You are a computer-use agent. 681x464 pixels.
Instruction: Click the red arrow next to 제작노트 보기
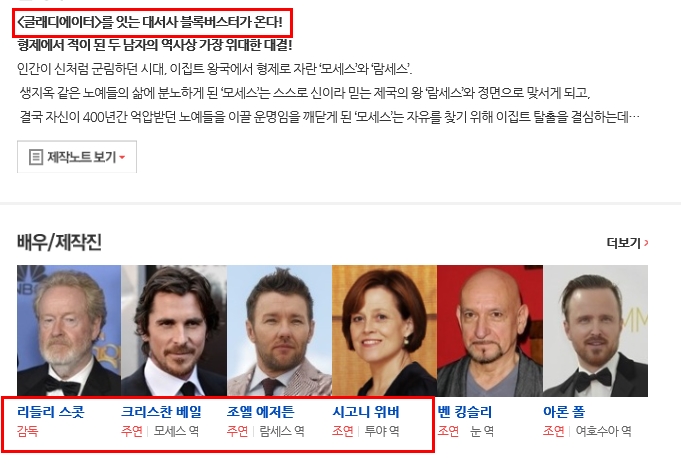click(x=122, y=157)
